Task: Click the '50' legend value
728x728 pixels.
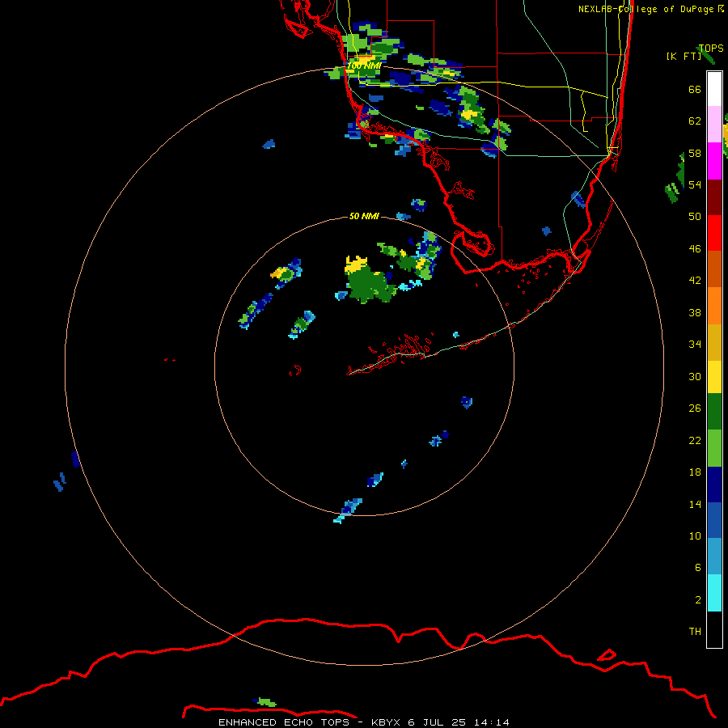Action: pyautogui.click(x=695, y=216)
